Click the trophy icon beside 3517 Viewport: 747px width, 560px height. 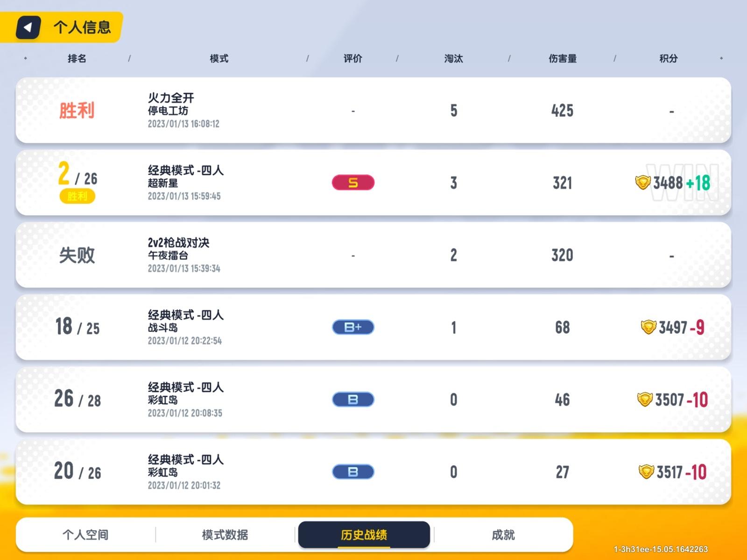(x=646, y=472)
